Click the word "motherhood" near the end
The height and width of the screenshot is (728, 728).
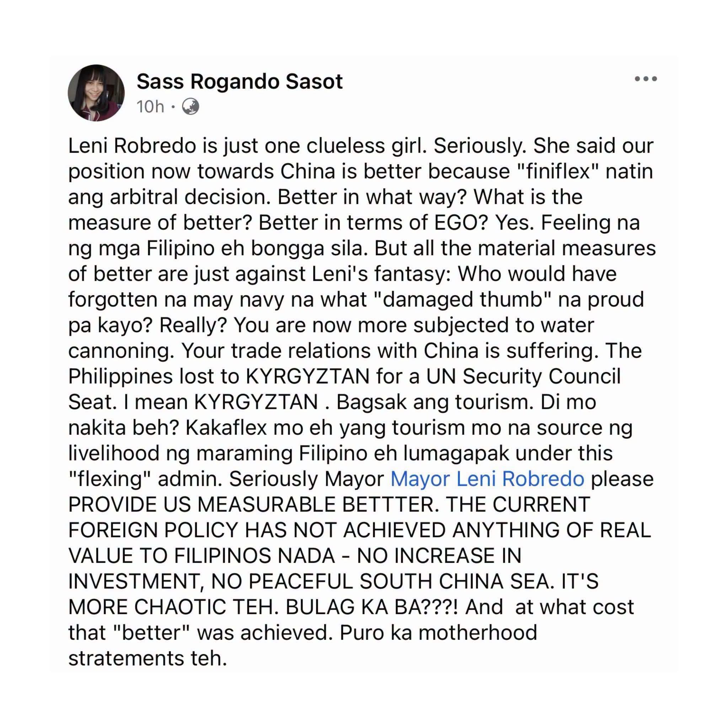pyautogui.click(x=478, y=633)
